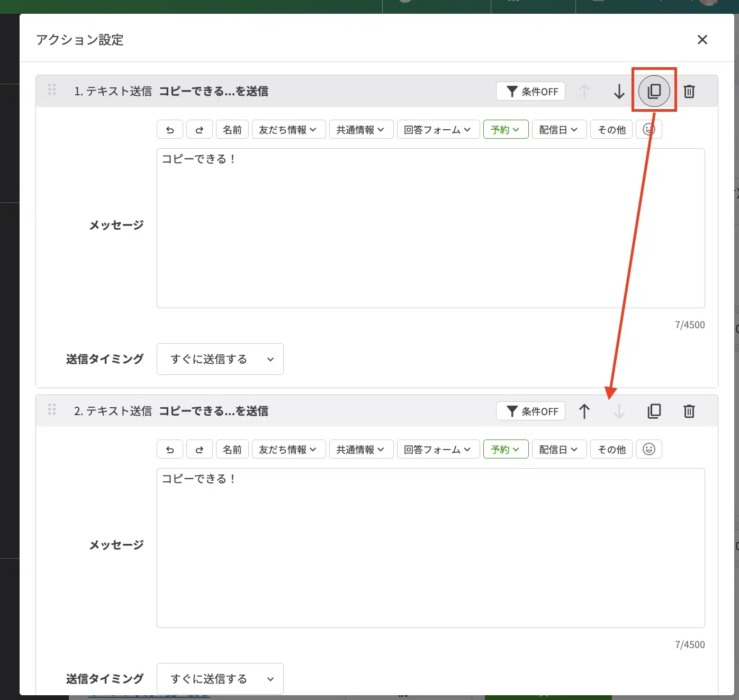The width and height of the screenshot is (739, 700).
Task: Open 送信タイミング dropdown for action 1
Action: tap(220, 359)
